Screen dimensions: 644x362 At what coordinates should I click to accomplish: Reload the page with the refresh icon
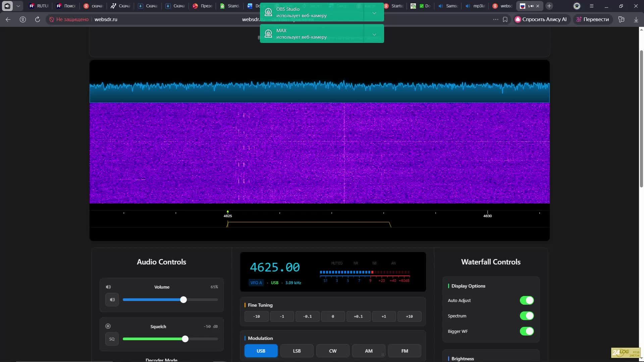[x=38, y=19]
